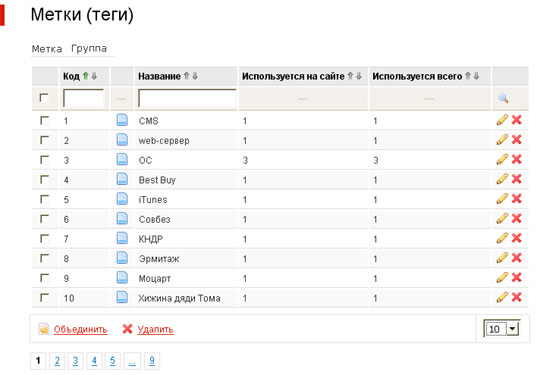Check the Эрмитаж row checkbox
Image resolution: width=537 pixels, height=375 pixels.
[x=45, y=258]
